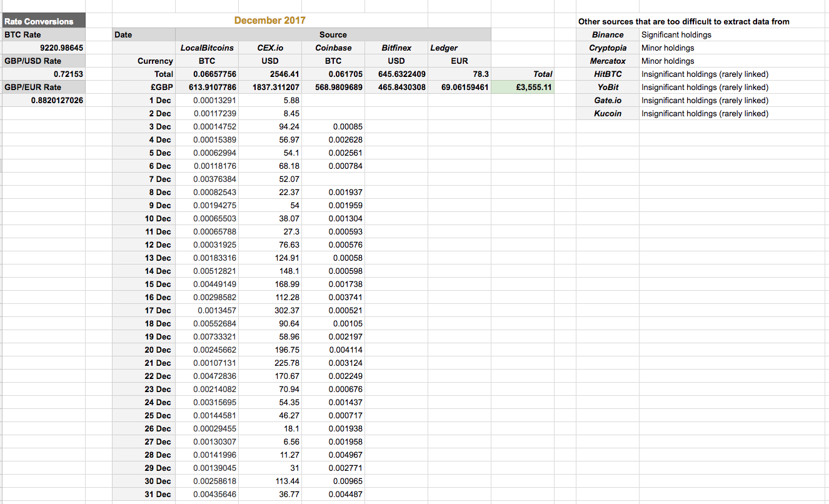Select the HitBTC source cell
829x504 pixels.
pyautogui.click(x=608, y=74)
